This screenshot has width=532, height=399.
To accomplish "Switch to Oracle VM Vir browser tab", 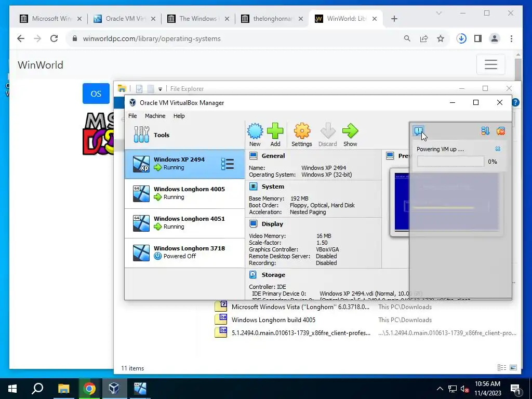I will [x=125, y=19].
